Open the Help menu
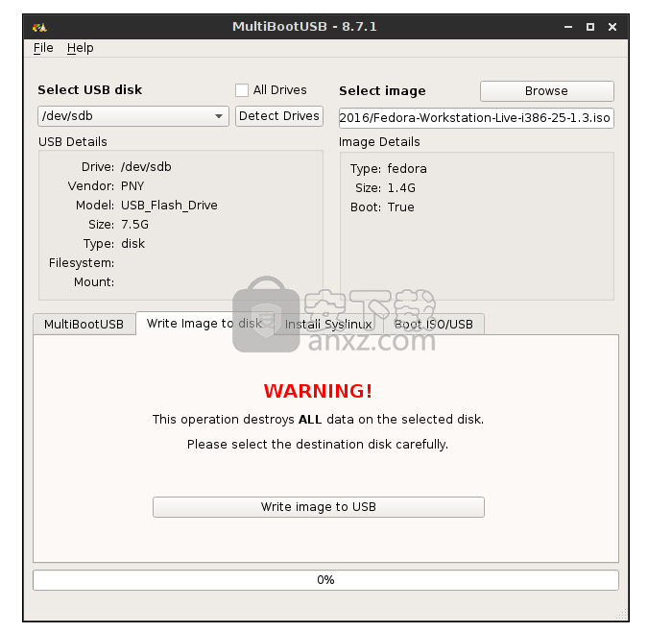 point(81,48)
